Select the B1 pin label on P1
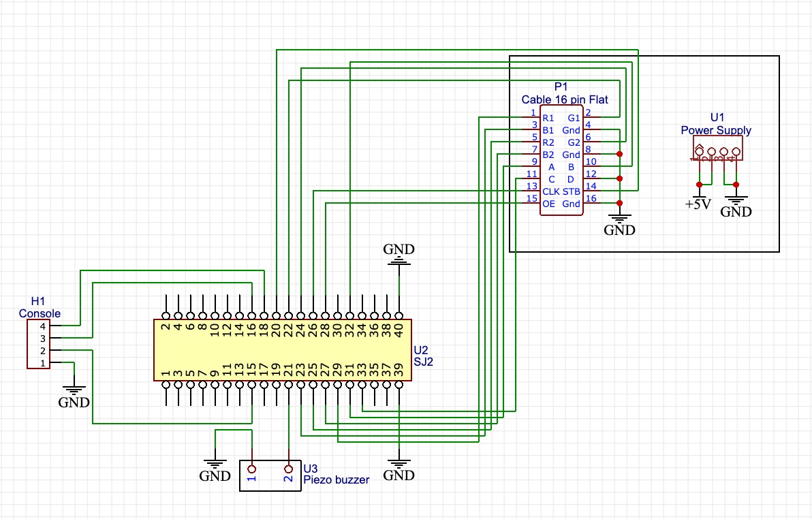Image resolution: width=812 pixels, height=519 pixels. pyautogui.click(x=548, y=131)
